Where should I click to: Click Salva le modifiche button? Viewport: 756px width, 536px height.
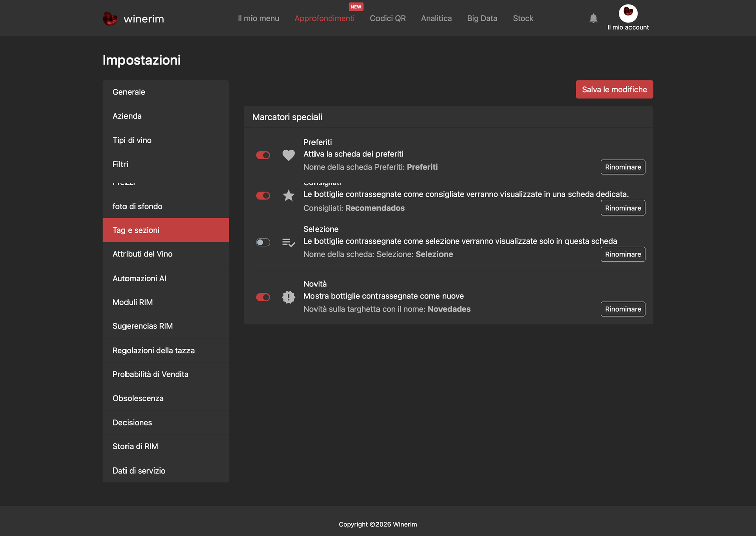[614, 89]
